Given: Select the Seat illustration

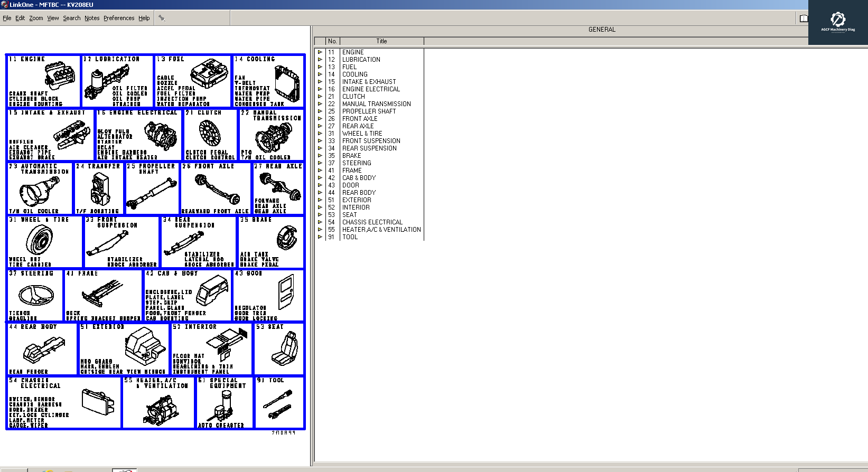Looking at the screenshot, I should point(285,350).
